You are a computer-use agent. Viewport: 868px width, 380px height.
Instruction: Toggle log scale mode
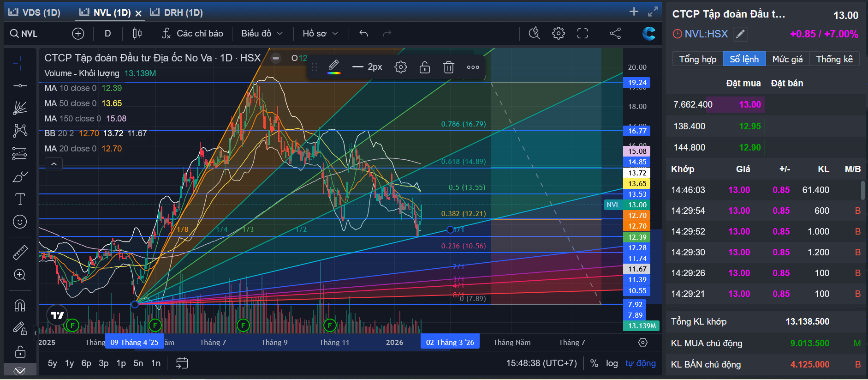[612, 363]
